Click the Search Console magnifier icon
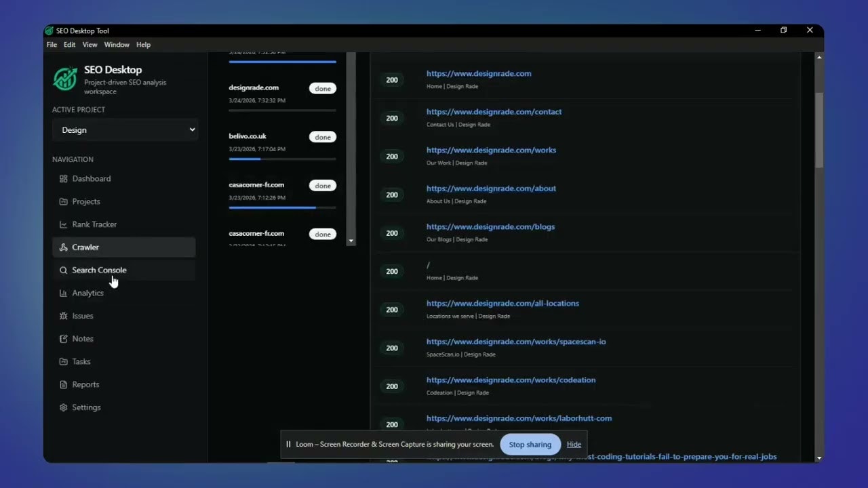868x488 pixels. coord(63,270)
